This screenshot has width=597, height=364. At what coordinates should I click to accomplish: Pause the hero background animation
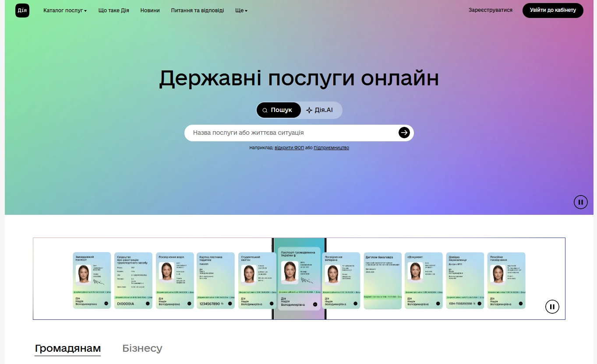(x=581, y=202)
